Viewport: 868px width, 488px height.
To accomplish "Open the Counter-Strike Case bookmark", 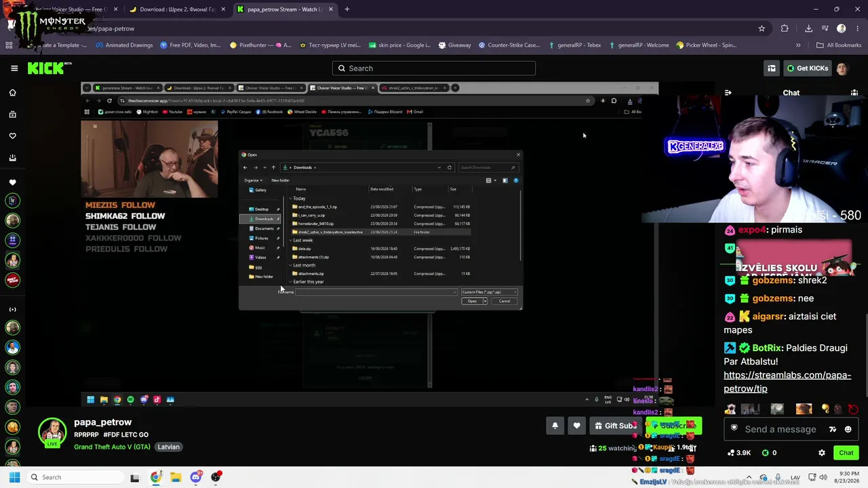I will (x=509, y=45).
